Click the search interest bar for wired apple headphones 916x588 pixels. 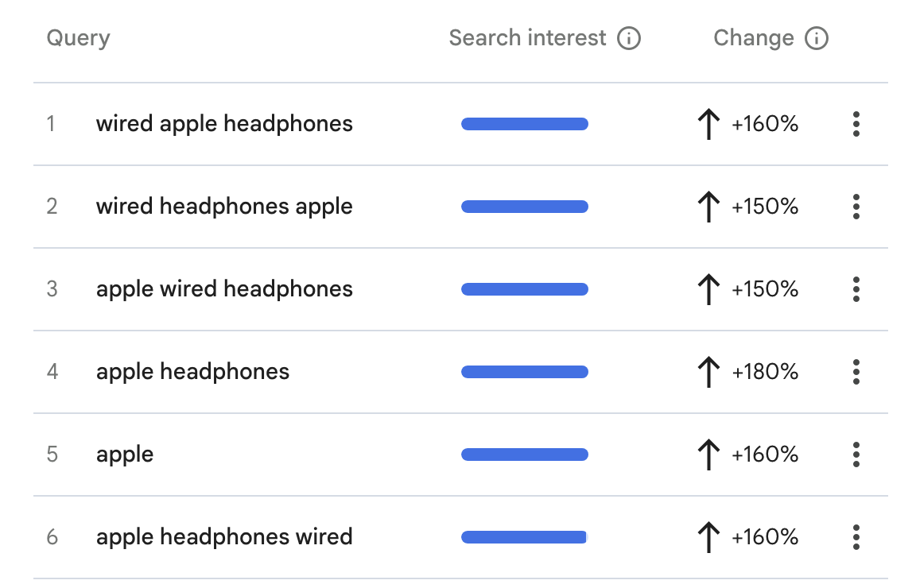click(525, 124)
